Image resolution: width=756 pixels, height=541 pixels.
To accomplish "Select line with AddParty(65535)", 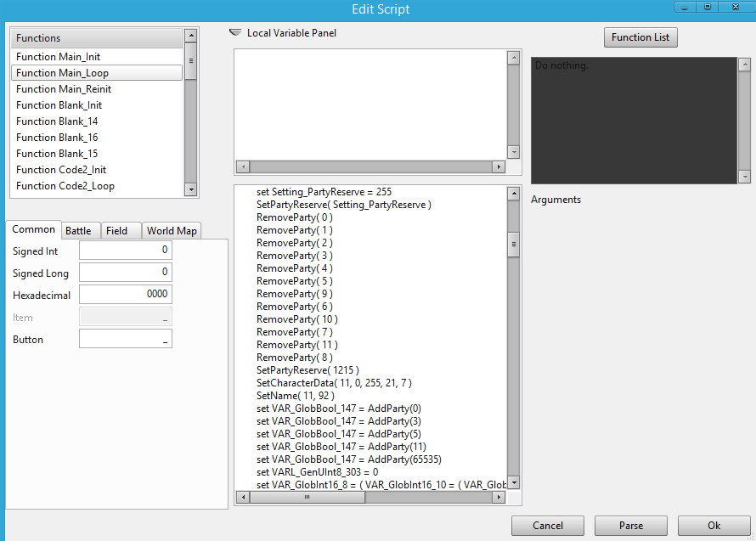I will [x=349, y=459].
